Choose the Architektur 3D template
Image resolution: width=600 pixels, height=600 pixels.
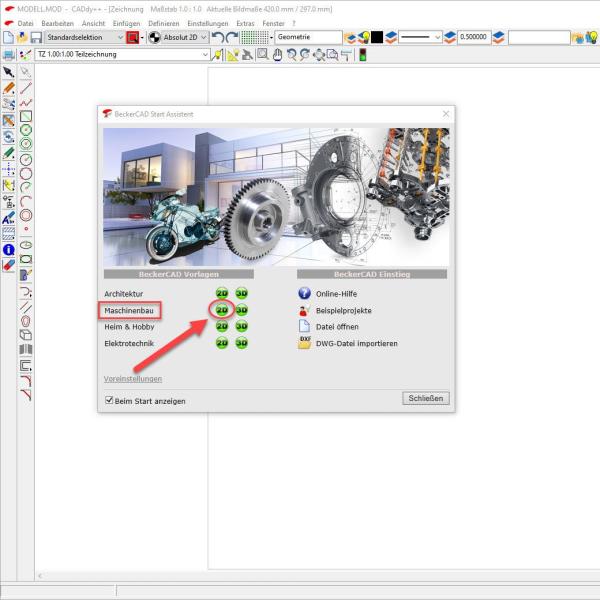(241, 293)
